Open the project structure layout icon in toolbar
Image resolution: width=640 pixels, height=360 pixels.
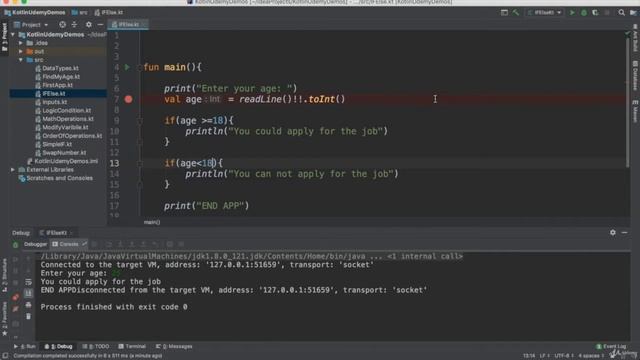pos(504,13)
